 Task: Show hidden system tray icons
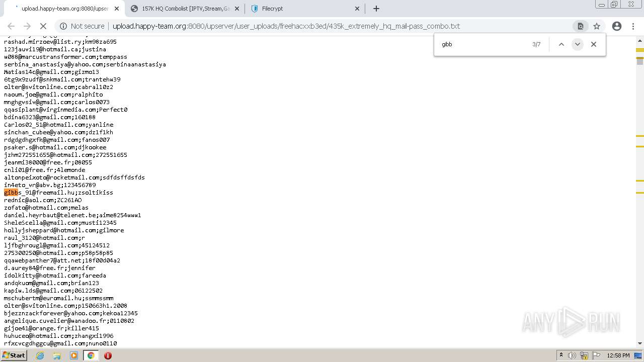561,355
